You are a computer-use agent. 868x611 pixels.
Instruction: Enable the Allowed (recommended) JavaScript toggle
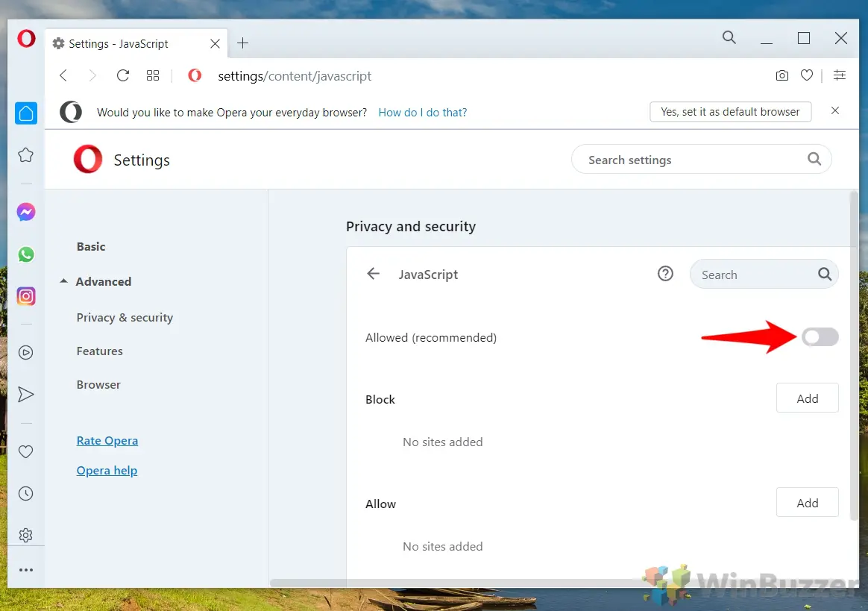coord(820,337)
